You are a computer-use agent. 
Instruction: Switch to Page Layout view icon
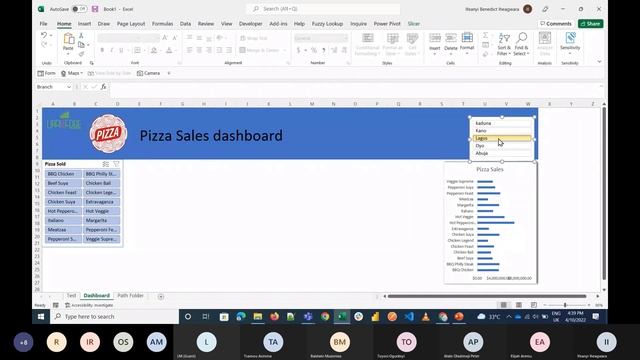[519, 305]
